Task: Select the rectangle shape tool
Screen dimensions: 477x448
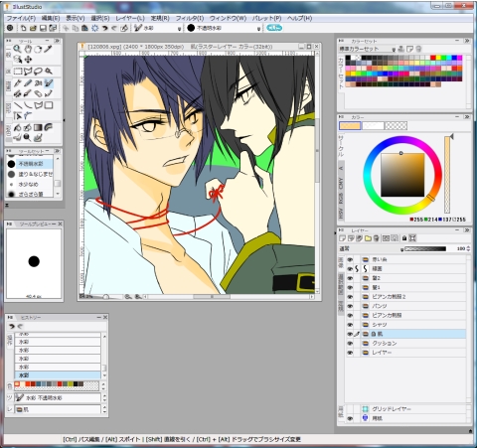Action: [49, 105]
